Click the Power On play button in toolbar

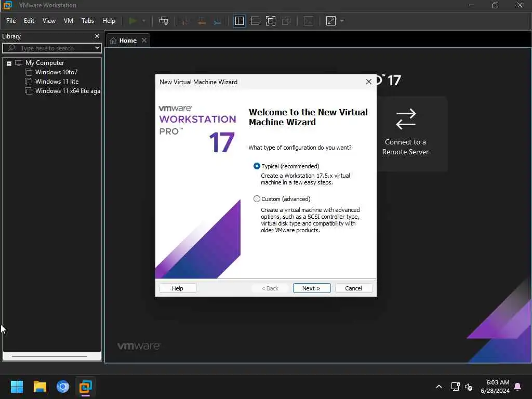point(132,21)
